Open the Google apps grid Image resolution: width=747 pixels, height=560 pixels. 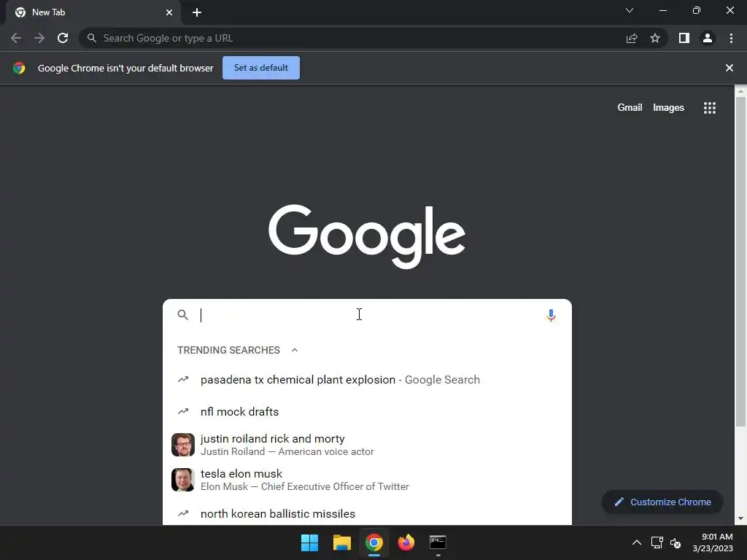click(x=709, y=108)
